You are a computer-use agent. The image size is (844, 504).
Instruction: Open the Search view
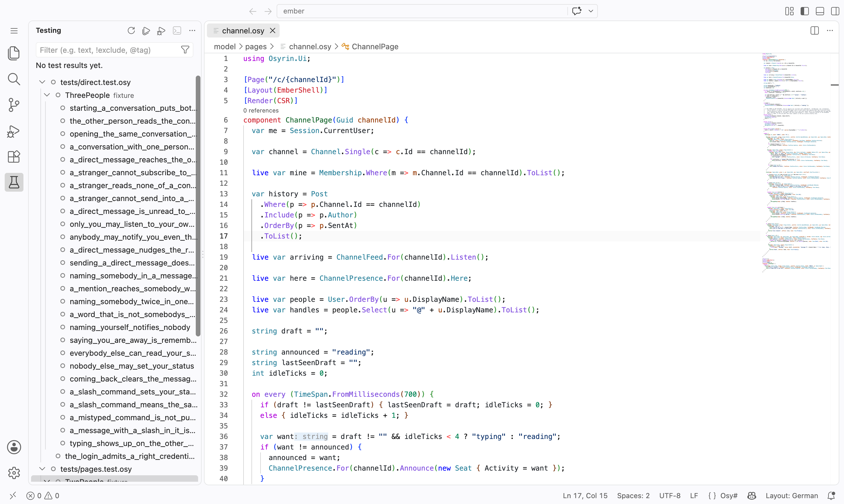click(14, 79)
